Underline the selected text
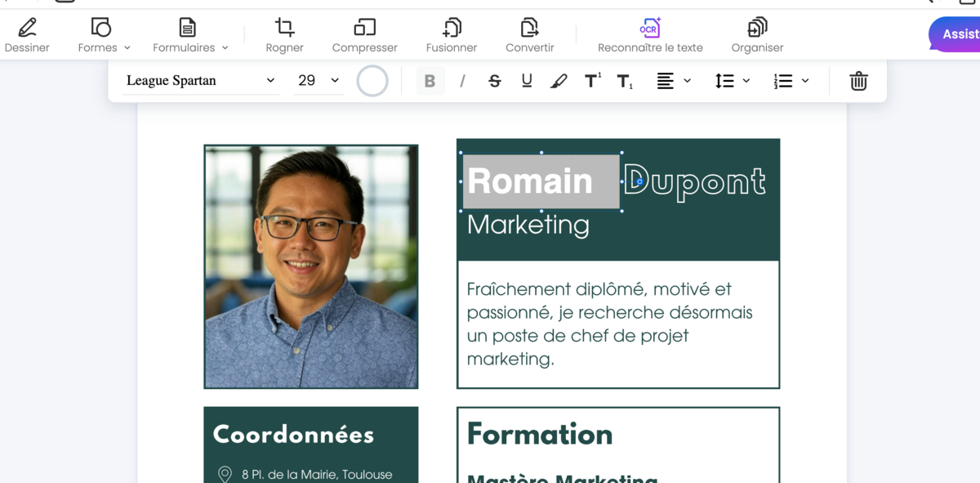 (527, 81)
